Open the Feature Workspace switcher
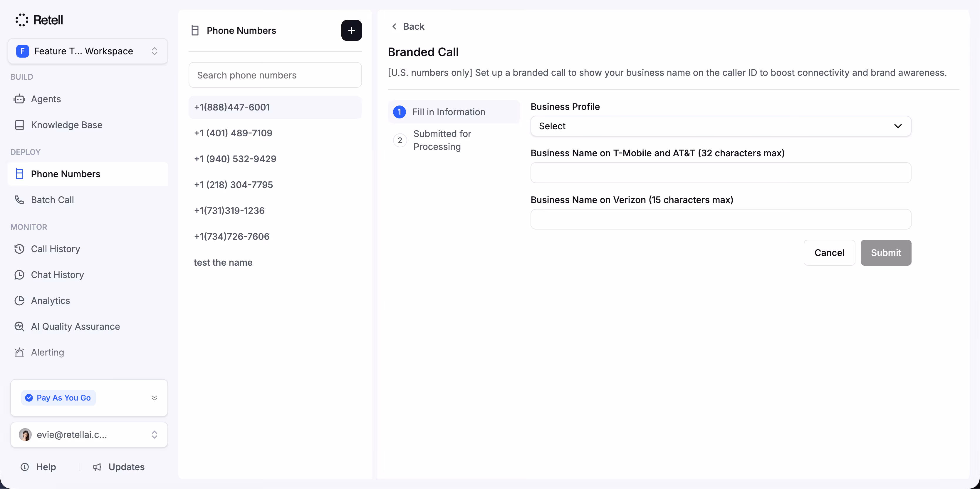The height and width of the screenshot is (489, 980). pos(88,51)
